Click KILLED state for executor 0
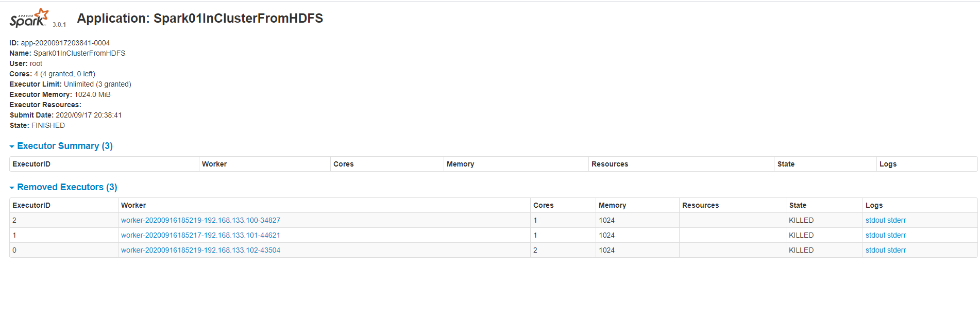Image resolution: width=980 pixels, height=332 pixels. [801, 250]
